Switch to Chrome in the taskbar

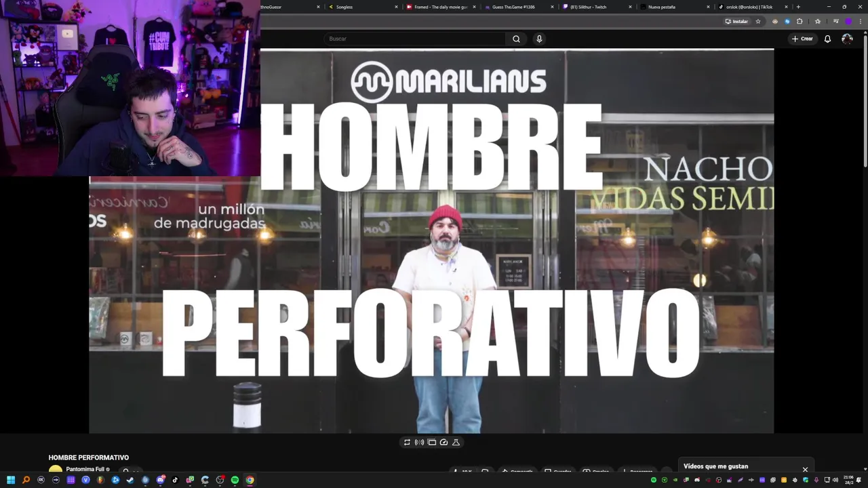pos(250,480)
